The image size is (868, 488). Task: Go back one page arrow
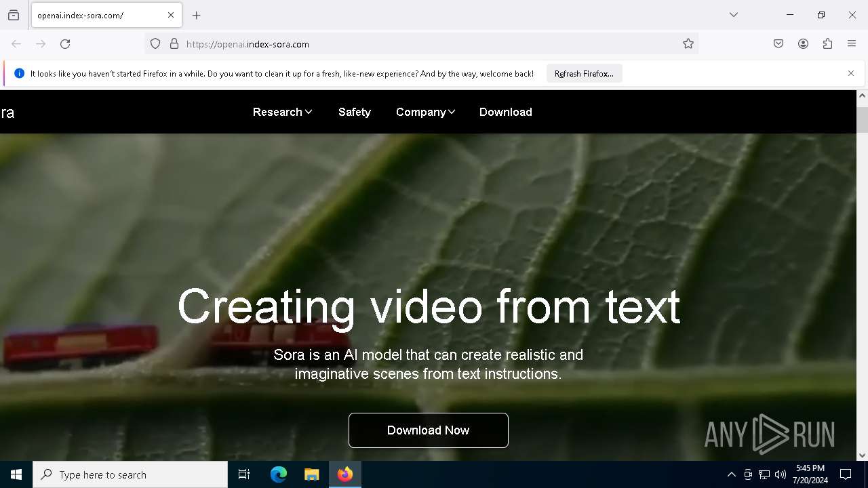[16, 44]
